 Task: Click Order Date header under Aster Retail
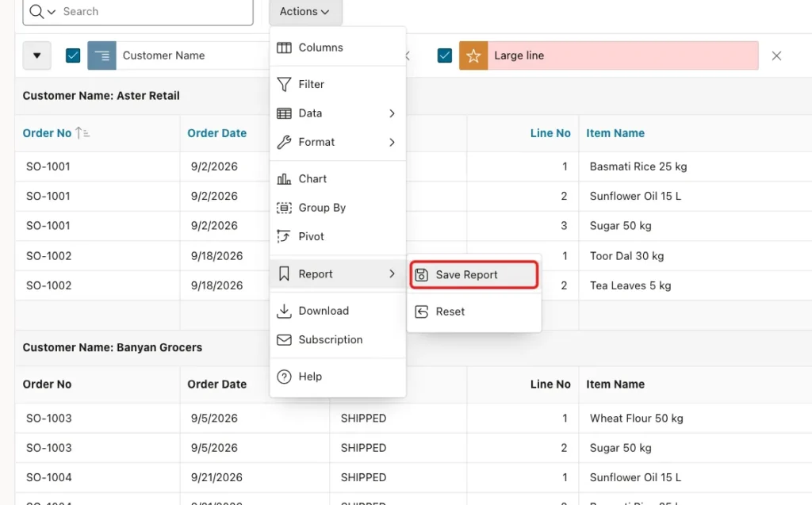(217, 133)
